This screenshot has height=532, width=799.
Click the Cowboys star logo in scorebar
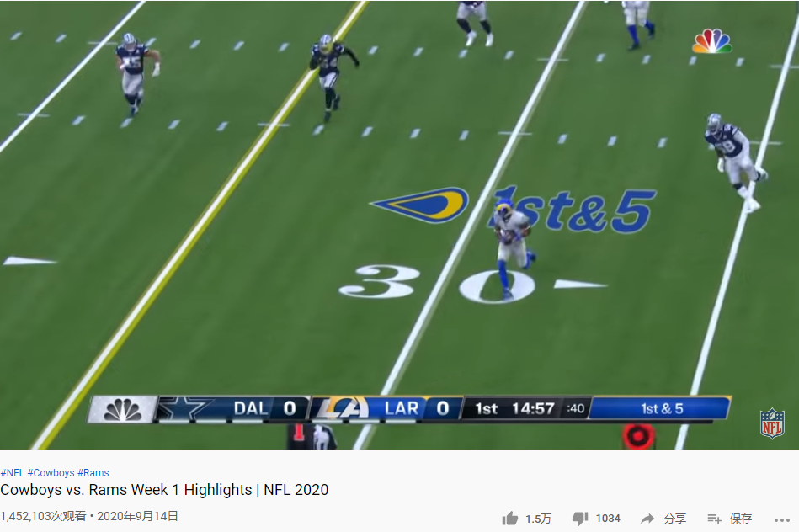[186, 409]
